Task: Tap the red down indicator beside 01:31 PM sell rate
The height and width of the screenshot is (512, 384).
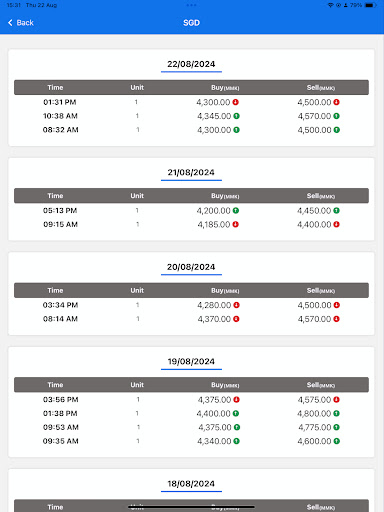Action: (x=336, y=102)
